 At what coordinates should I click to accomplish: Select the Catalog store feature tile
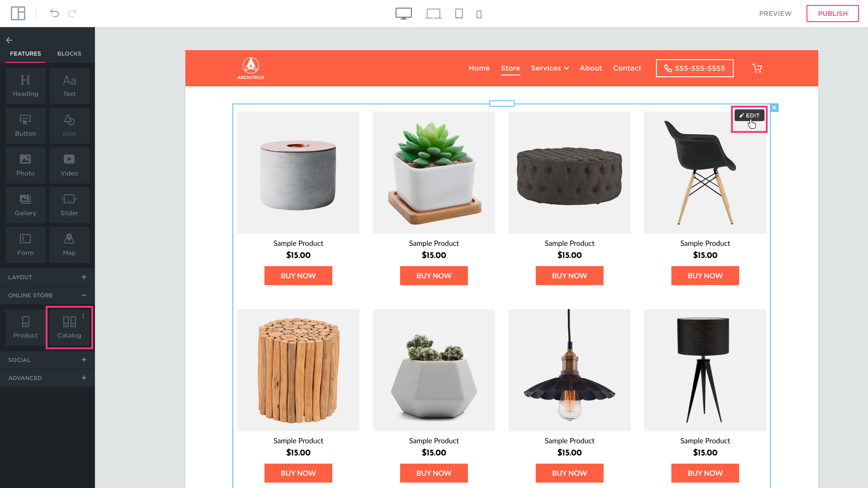(x=69, y=328)
